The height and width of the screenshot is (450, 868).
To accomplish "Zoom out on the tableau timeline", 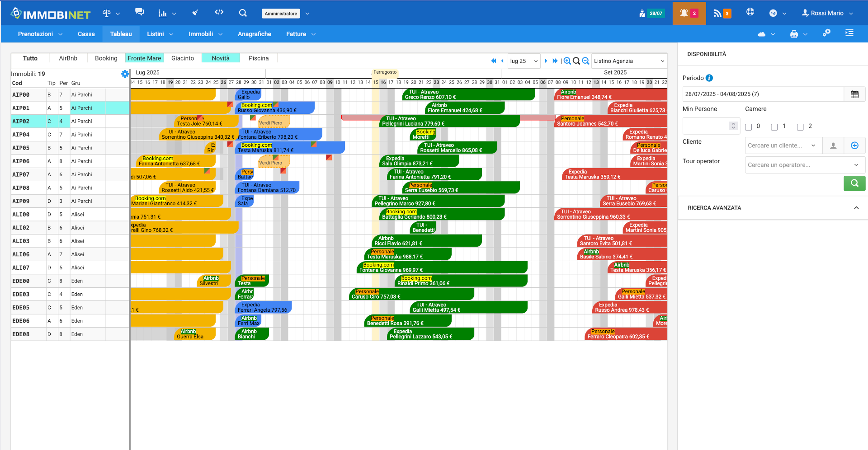I will click(x=585, y=61).
